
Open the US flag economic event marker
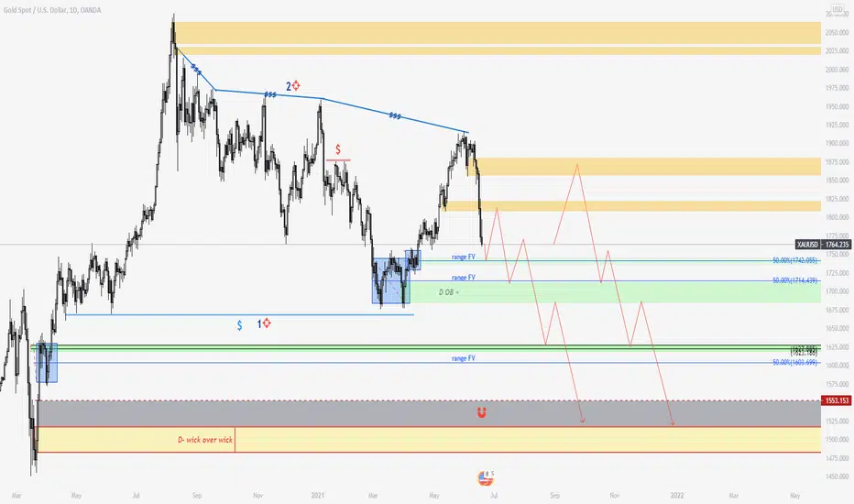[485, 478]
